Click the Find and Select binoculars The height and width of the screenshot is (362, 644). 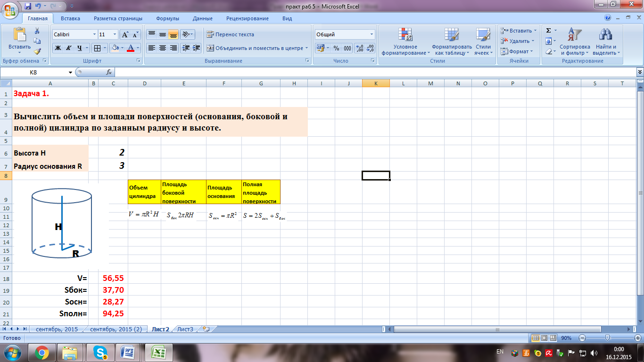[605, 35]
